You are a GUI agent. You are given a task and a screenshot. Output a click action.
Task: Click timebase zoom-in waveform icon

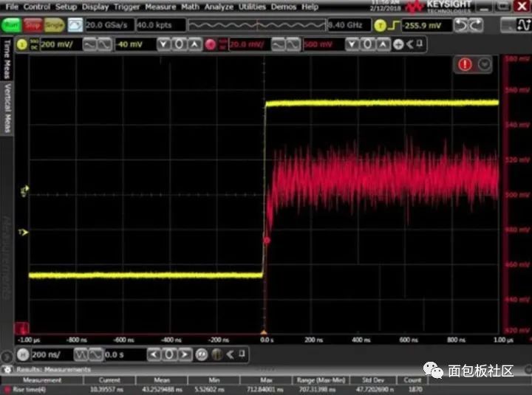coord(95,354)
